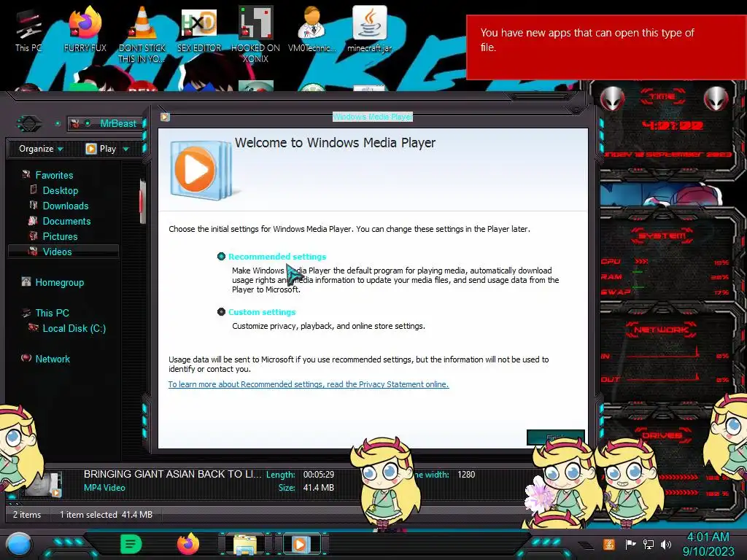The image size is (747, 560).
Task: Click the new apps notification banner
Action: click(606, 47)
